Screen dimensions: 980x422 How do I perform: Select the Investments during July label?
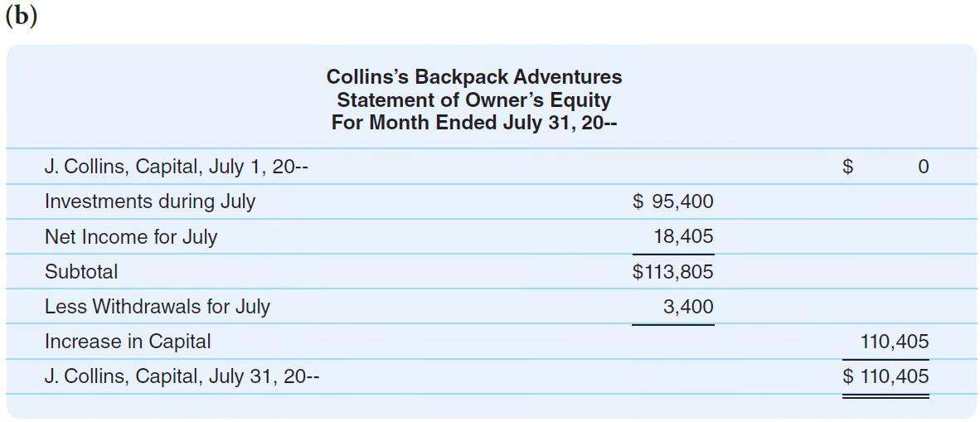pos(150,202)
